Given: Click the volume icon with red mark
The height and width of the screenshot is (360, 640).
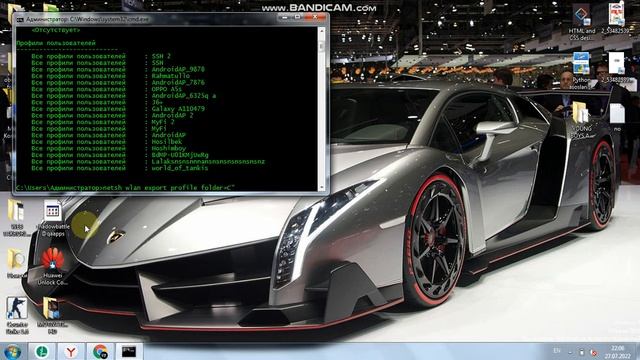Looking at the screenshot, I should point(594,352).
